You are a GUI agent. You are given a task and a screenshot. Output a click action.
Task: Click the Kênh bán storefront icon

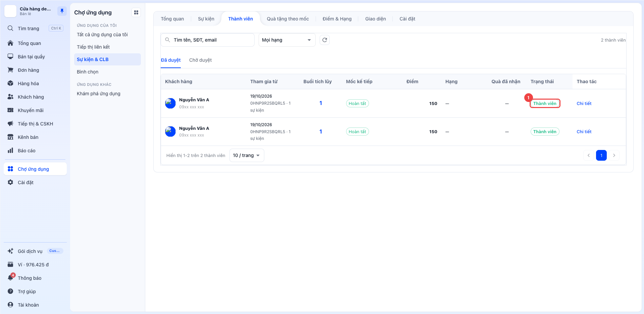click(10, 137)
